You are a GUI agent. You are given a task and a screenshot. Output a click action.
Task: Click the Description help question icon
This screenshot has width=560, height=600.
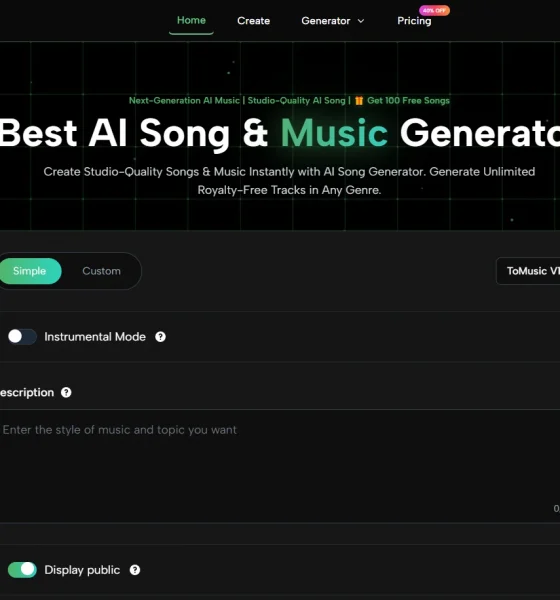(x=66, y=393)
